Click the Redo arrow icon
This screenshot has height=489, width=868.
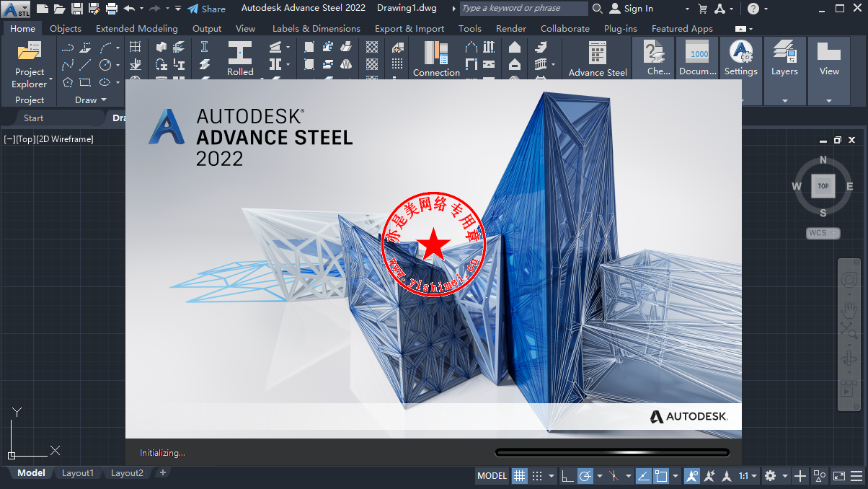point(154,9)
